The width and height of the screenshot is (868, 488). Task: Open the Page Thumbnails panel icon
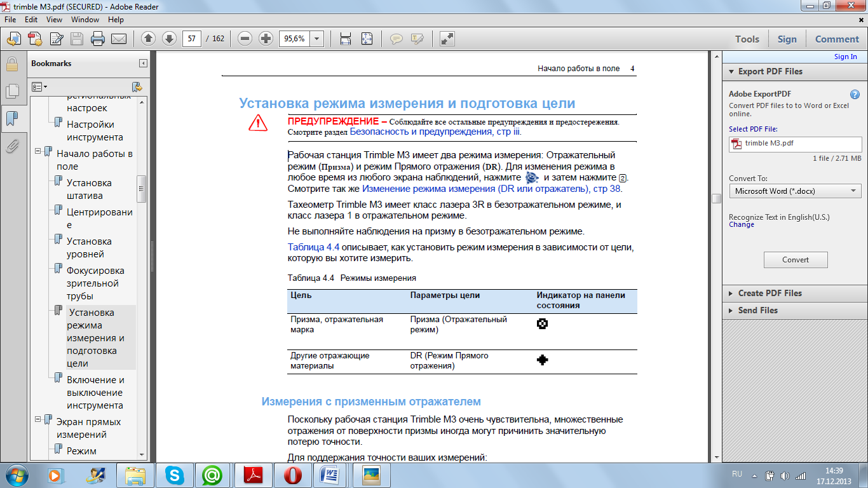[x=11, y=91]
